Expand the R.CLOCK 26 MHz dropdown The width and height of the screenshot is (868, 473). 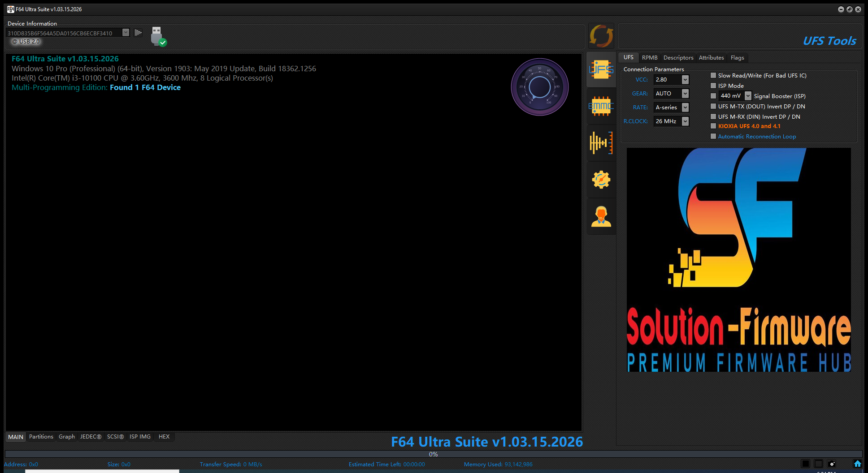point(685,121)
